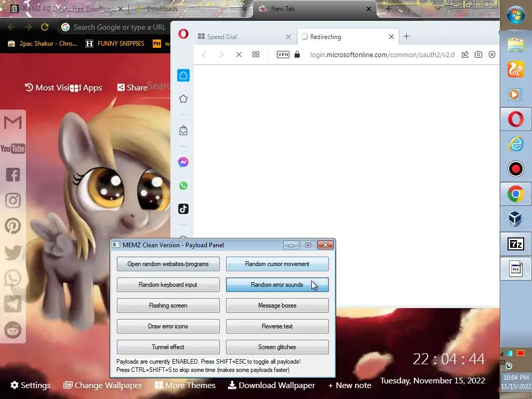Enable the Tunnel effect payload
This screenshot has height=399, width=532.
(x=168, y=347)
